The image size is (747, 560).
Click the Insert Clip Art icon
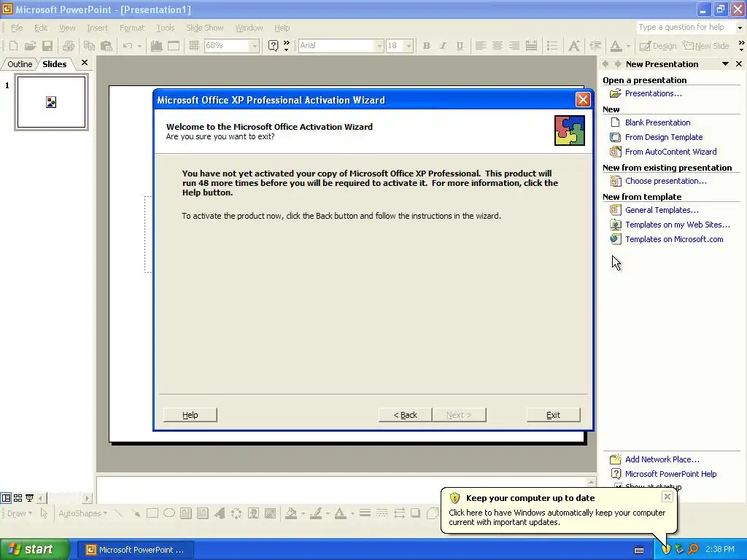253,513
